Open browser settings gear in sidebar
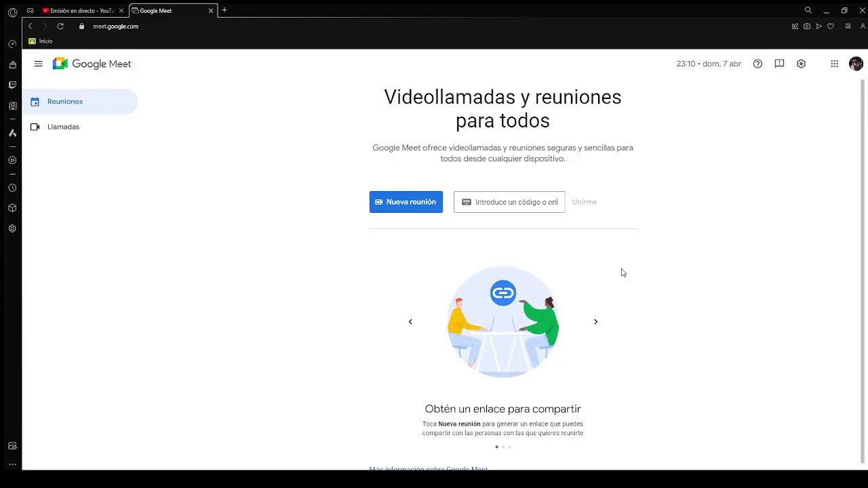868x488 pixels. pyautogui.click(x=12, y=228)
